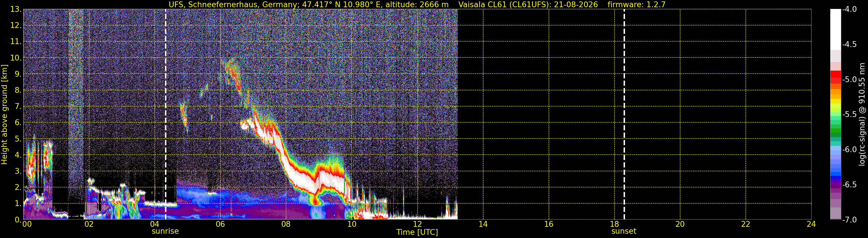Click the '08' time tick label
This screenshot has height=238, width=868.
point(286,224)
